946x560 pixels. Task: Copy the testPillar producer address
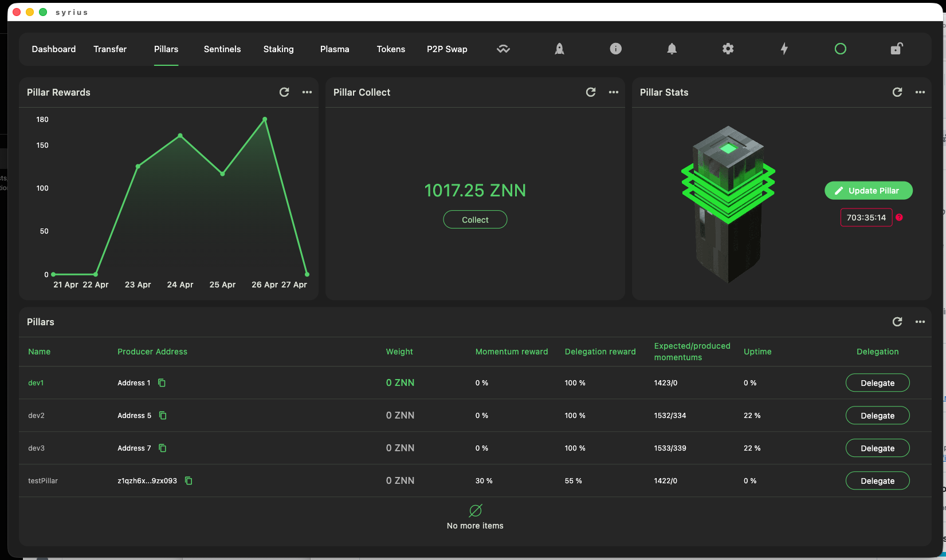point(189,480)
